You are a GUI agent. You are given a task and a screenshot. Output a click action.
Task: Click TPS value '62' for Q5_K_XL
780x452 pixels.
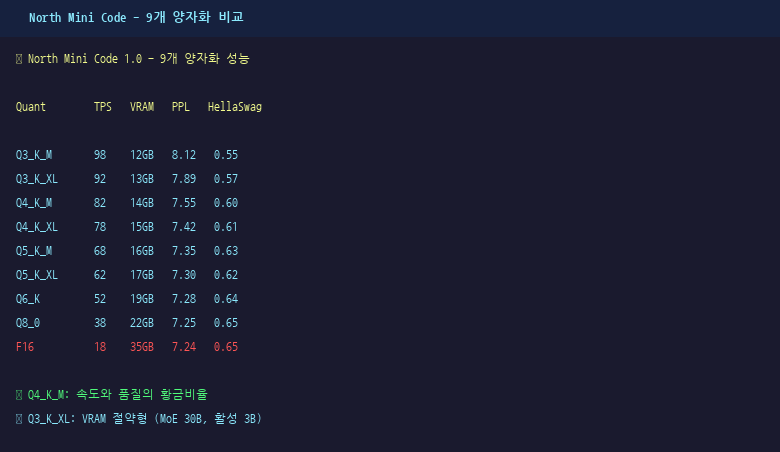(x=100, y=275)
